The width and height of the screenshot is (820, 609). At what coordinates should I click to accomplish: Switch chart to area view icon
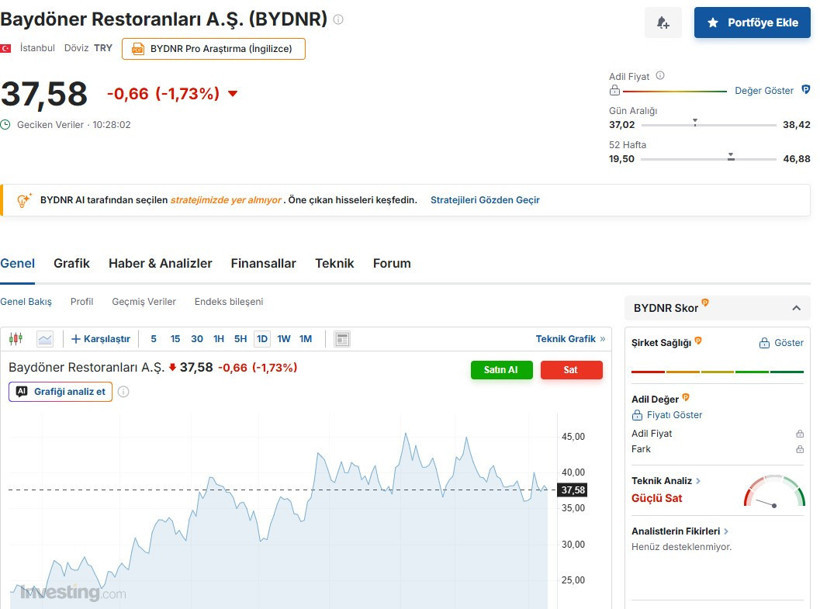45,339
